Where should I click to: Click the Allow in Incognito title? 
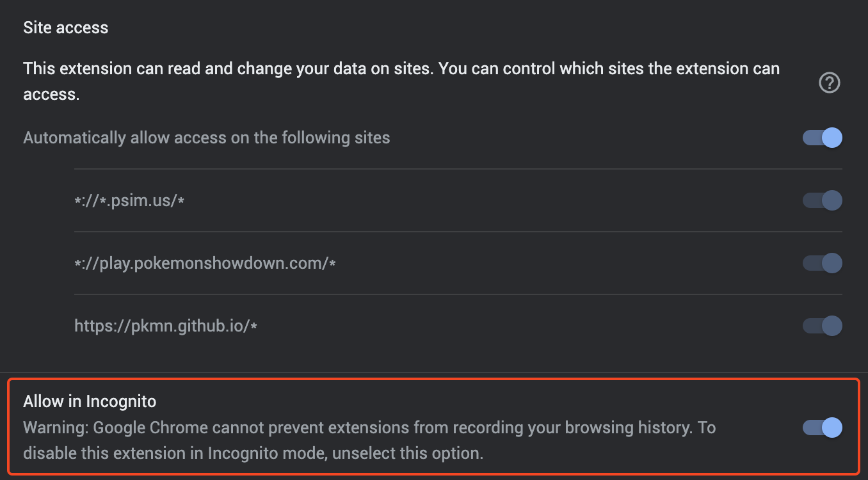[90, 401]
